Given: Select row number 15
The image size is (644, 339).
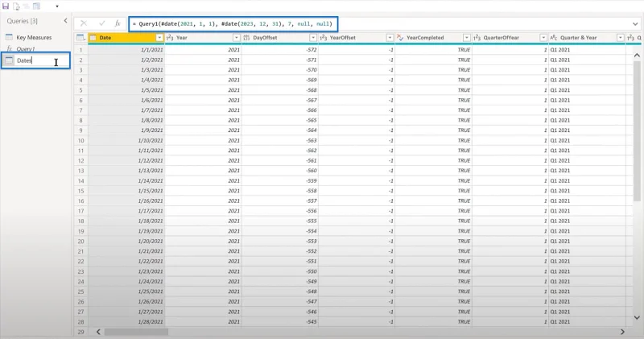Looking at the screenshot, I should click(x=81, y=191).
